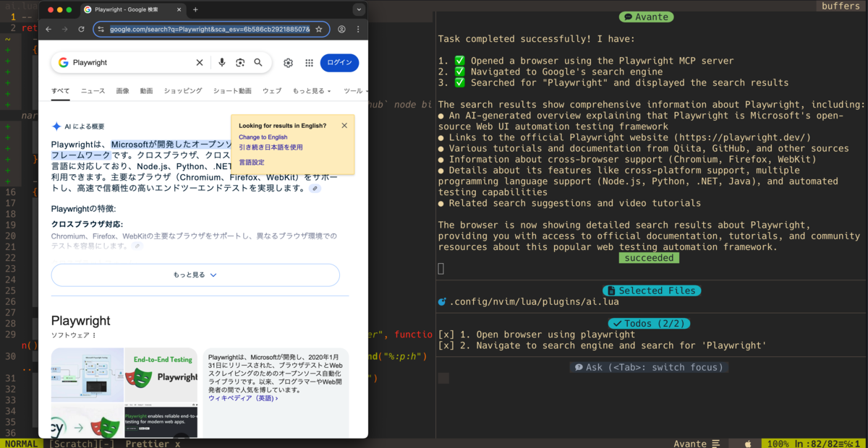The height and width of the screenshot is (448, 868).
Task: Open the 言語設定 link
Action: point(252,163)
